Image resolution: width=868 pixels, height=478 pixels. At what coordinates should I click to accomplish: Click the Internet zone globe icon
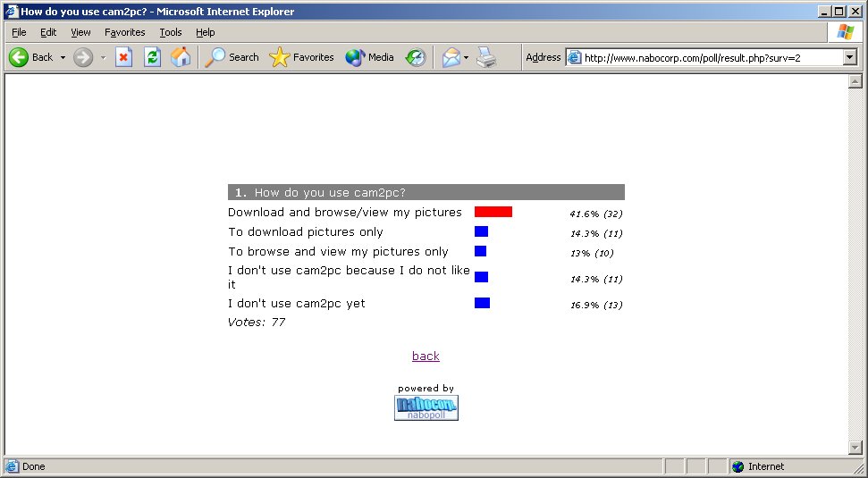737,466
